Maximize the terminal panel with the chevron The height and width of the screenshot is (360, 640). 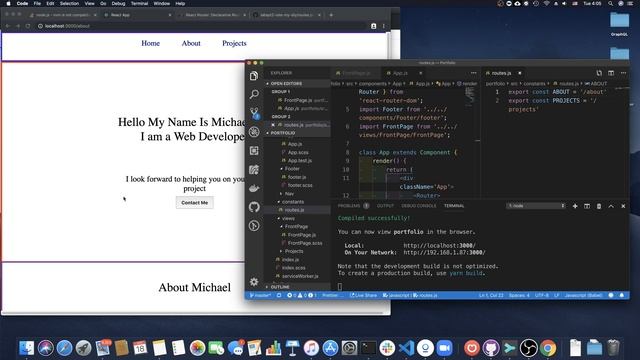coord(611,206)
